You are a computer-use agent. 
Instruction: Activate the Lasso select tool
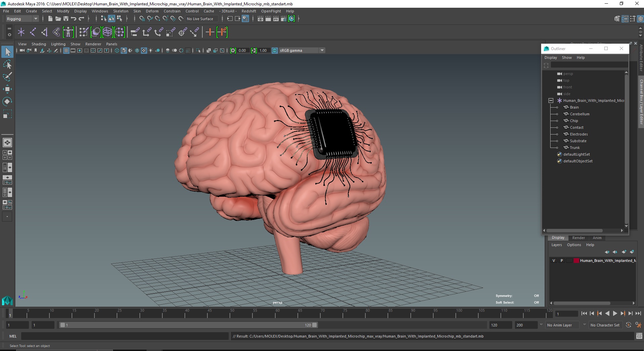pyautogui.click(x=7, y=64)
